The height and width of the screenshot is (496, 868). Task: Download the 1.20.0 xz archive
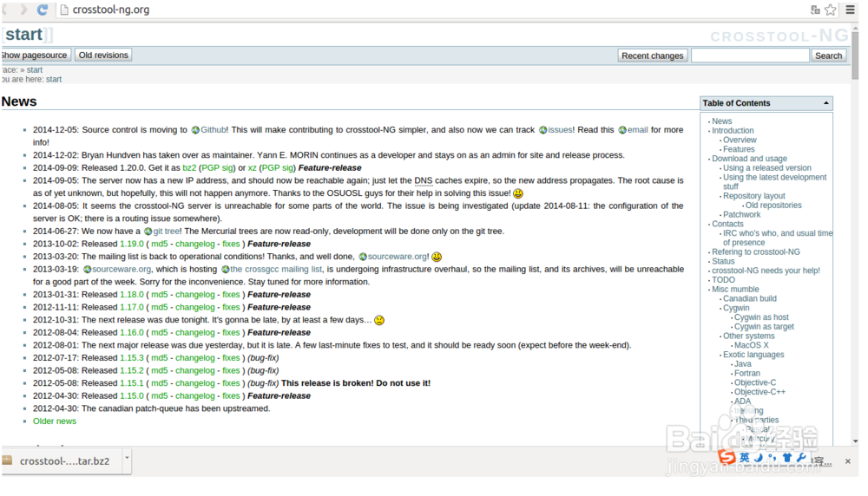[x=252, y=167]
